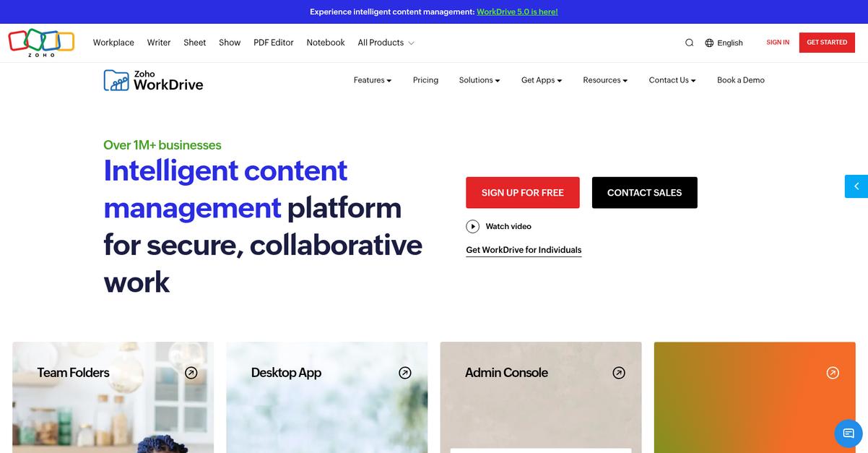
Task: Expand the Get Apps menu
Action: tap(542, 80)
